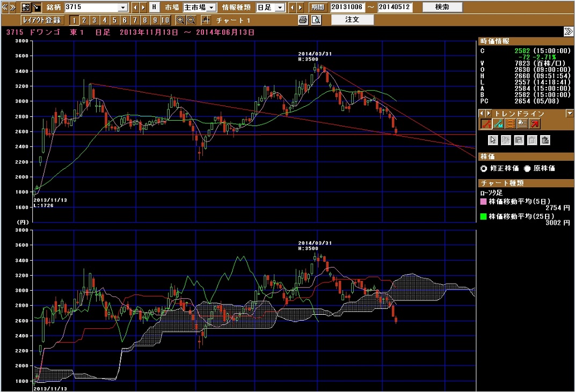Click the start date field 20131006
The height and width of the screenshot is (392, 575).
tap(347, 7)
